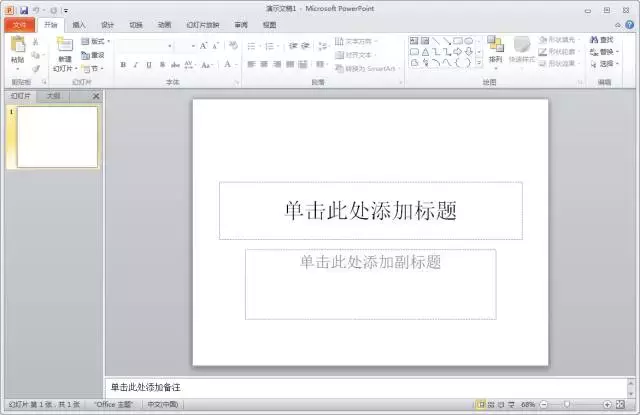The height and width of the screenshot is (415, 640).
Task: Click the Format Painter brush icon
Action: [x=36, y=69]
